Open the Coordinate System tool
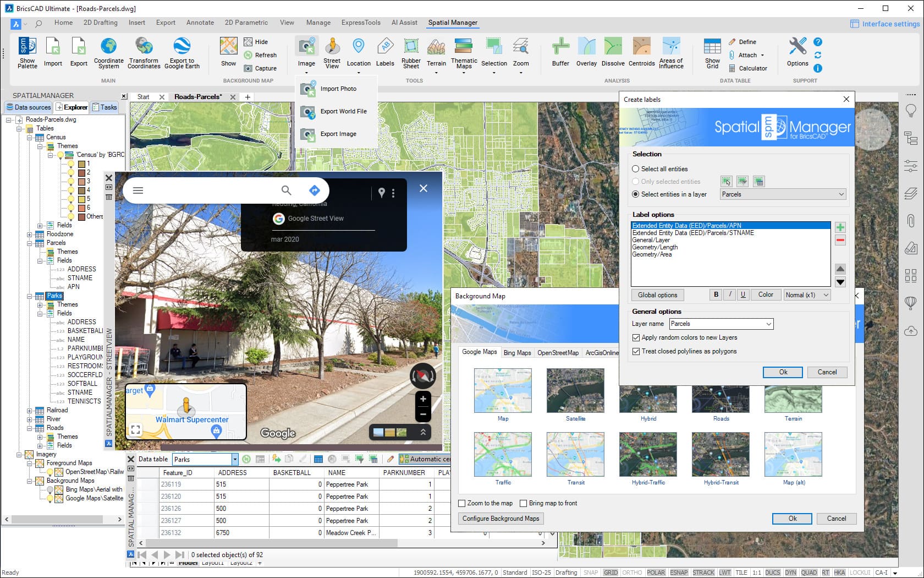Image resolution: width=924 pixels, height=578 pixels. [x=109, y=53]
